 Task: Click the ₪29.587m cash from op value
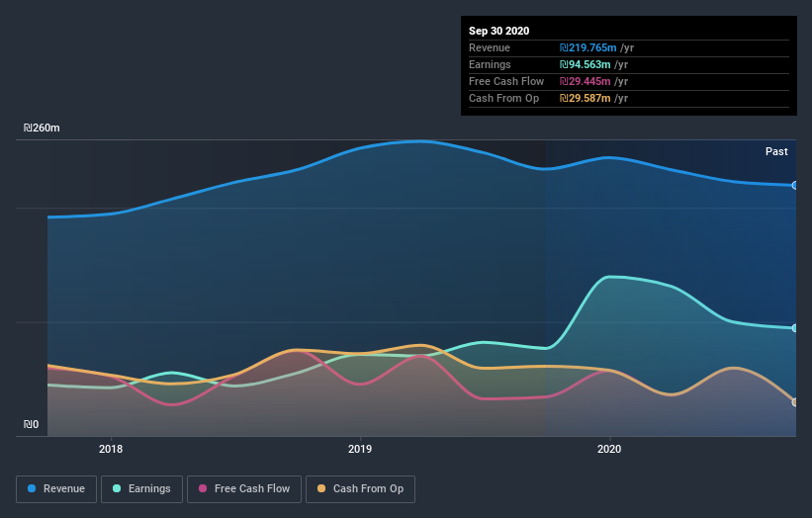tap(585, 98)
